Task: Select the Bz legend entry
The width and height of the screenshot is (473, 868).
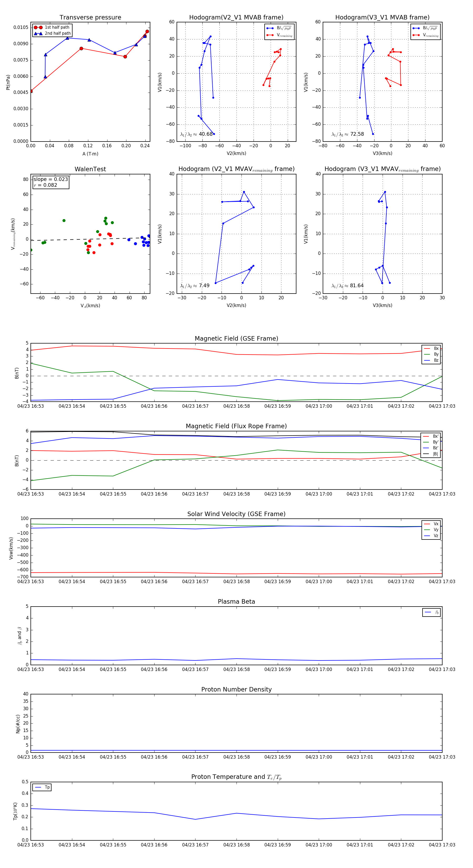Action: coord(431,360)
